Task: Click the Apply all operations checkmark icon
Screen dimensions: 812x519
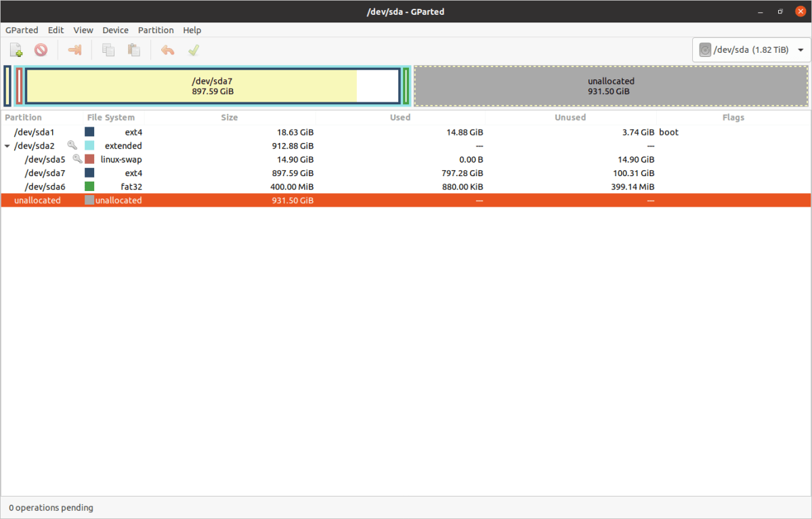Action: (x=194, y=50)
